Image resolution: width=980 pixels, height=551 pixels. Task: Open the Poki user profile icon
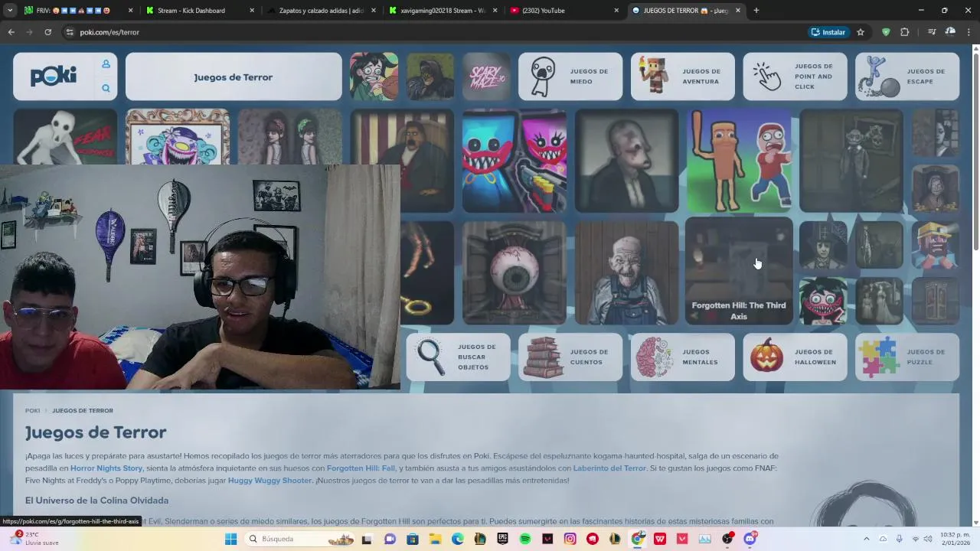point(106,64)
